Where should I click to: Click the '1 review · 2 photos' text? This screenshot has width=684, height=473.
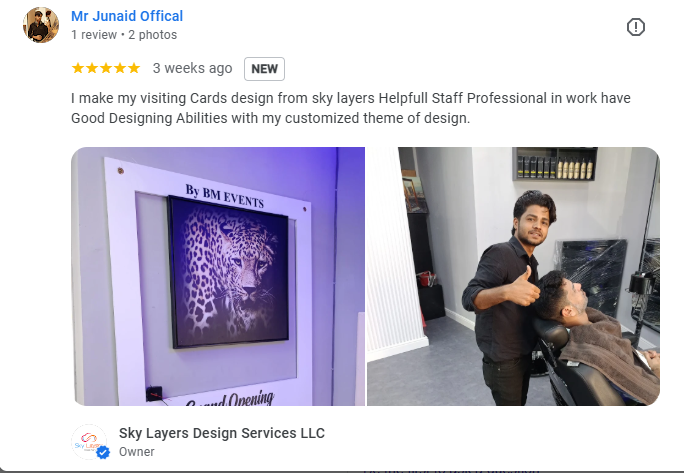[x=124, y=35]
